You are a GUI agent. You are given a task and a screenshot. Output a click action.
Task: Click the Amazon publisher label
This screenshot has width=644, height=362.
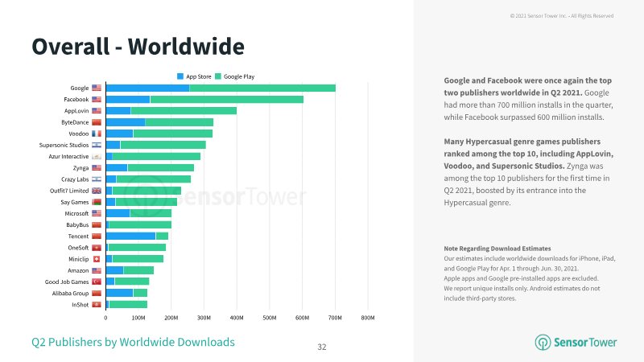coord(78,270)
